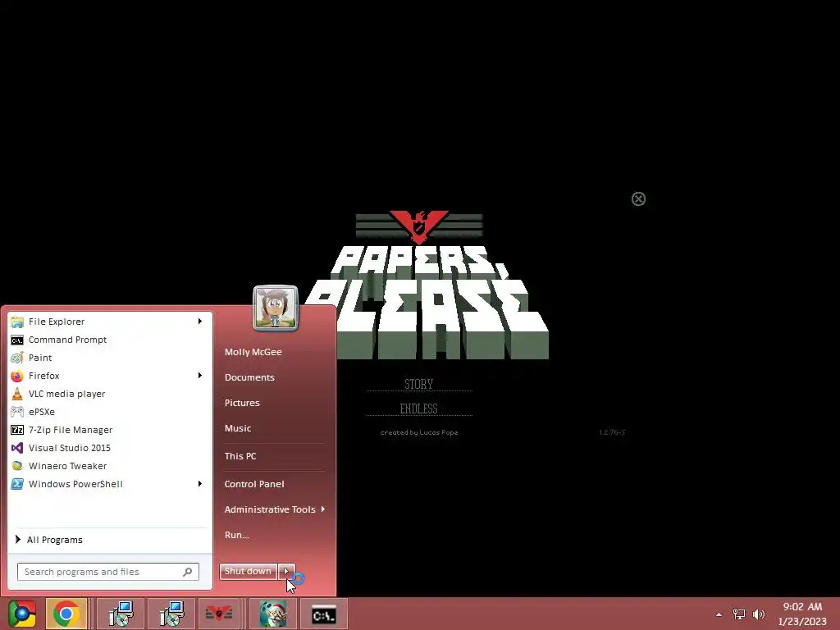Open 7-Zip File Manager icon
Screen dimensions: 840x630
point(17,430)
